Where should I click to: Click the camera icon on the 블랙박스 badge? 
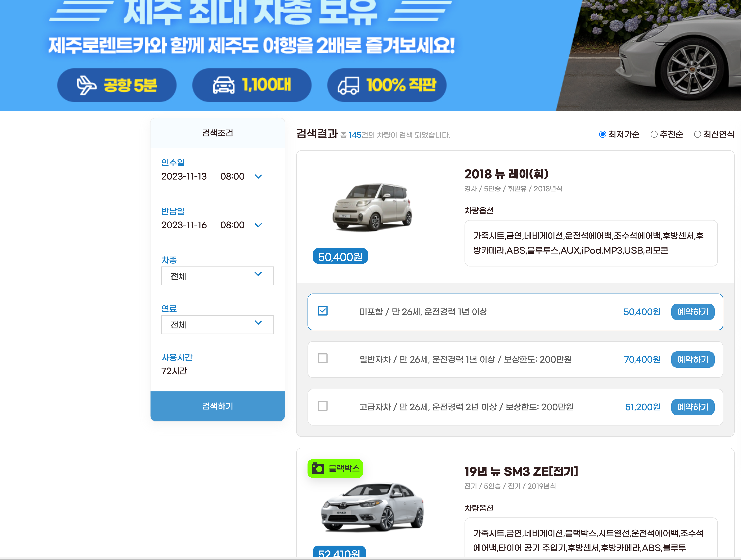click(x=318, y=468)
